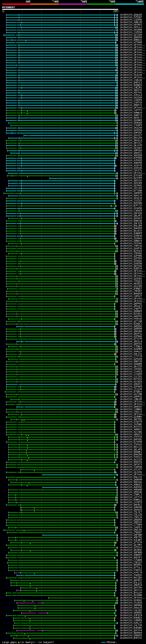Select the UniRef100_P38011 label

(x=131, y=570)
